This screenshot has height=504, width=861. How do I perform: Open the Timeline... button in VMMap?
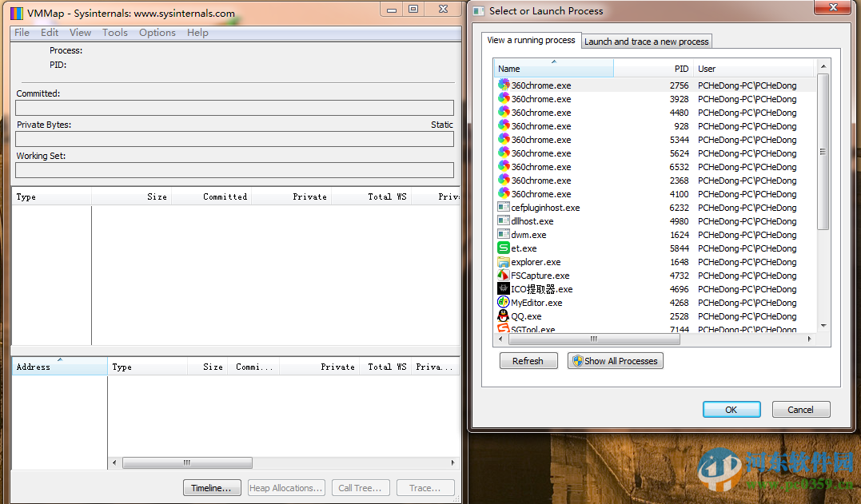pyautogui.click(x=211, y=487)
